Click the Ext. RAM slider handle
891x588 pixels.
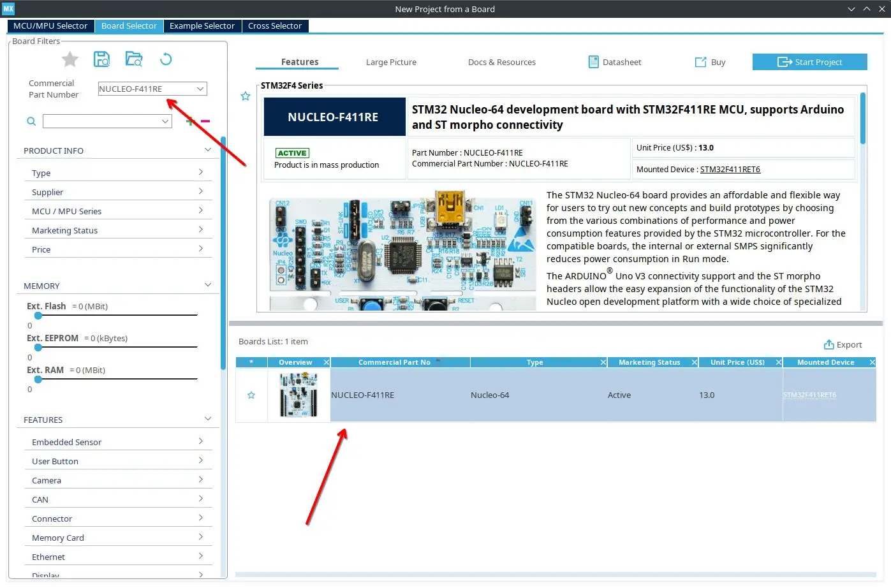pos(38,379)
